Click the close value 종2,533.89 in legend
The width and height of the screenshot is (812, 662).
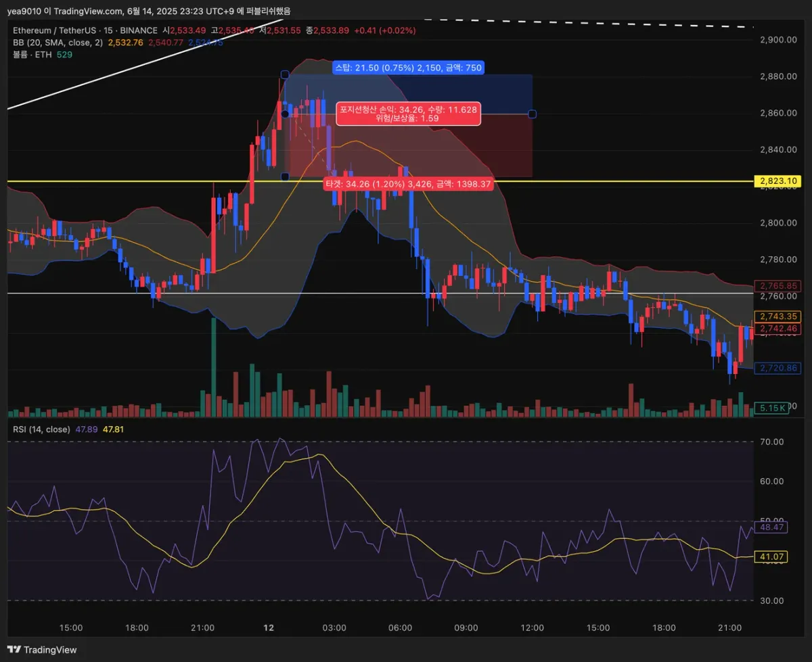pyautogui.click(x=328, y=30)
